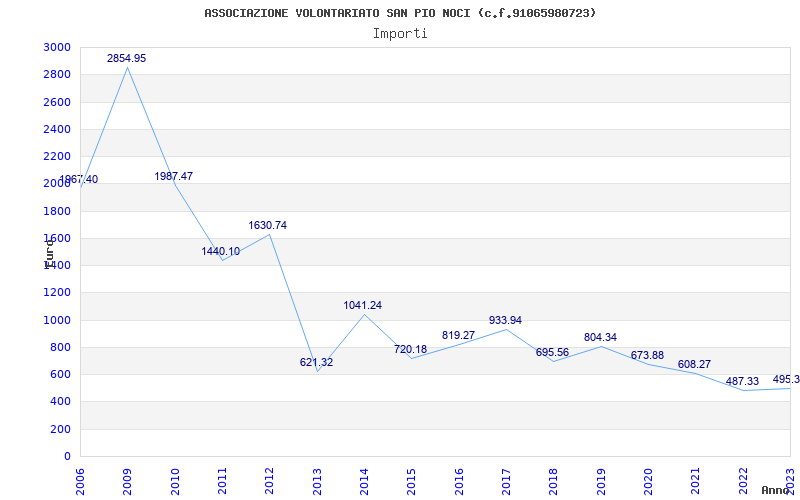Viewport: 800px width, 500px height.
Task: Click the 487.33 value label
Action: (x=742, y=382)
